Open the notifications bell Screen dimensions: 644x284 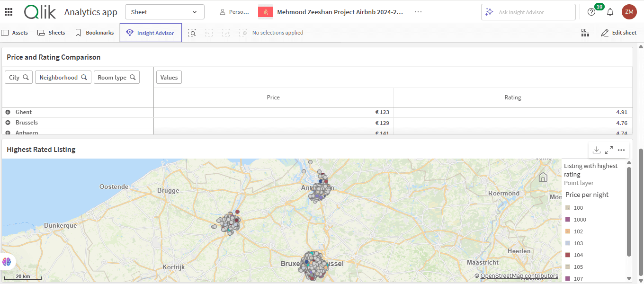pyautogui.click(x=610, y=12)
